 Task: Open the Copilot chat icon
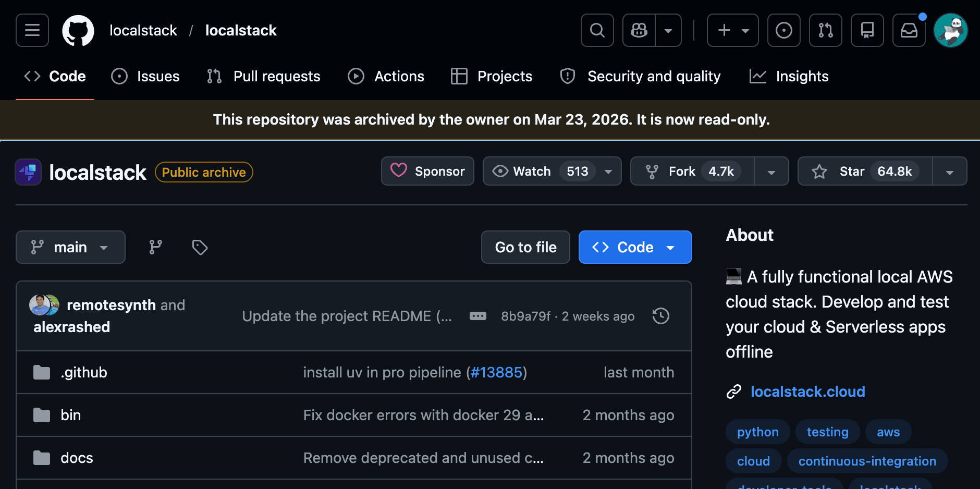tap(639, 30)
